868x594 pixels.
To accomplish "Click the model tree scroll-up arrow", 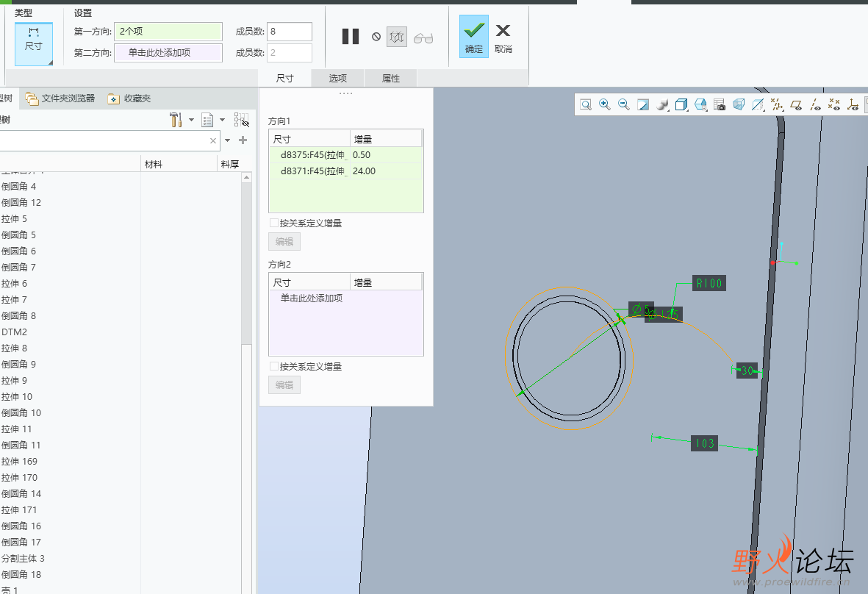I will click(247, 177).
